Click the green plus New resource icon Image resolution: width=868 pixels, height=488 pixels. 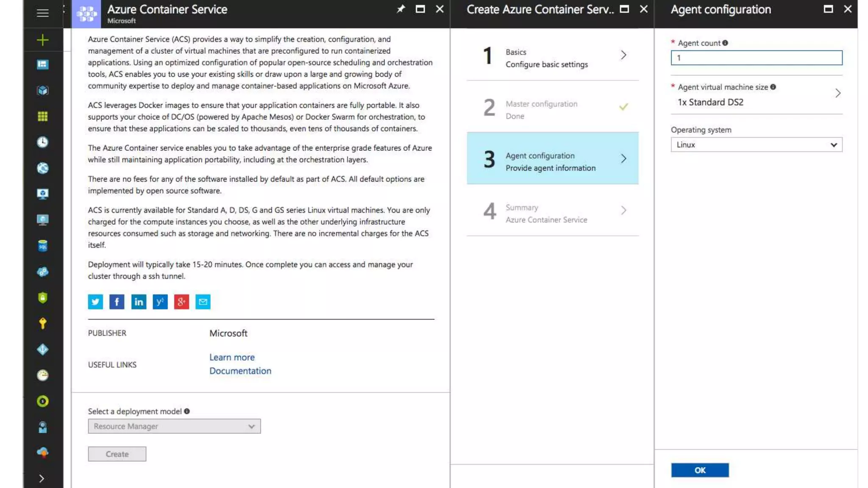42,40
